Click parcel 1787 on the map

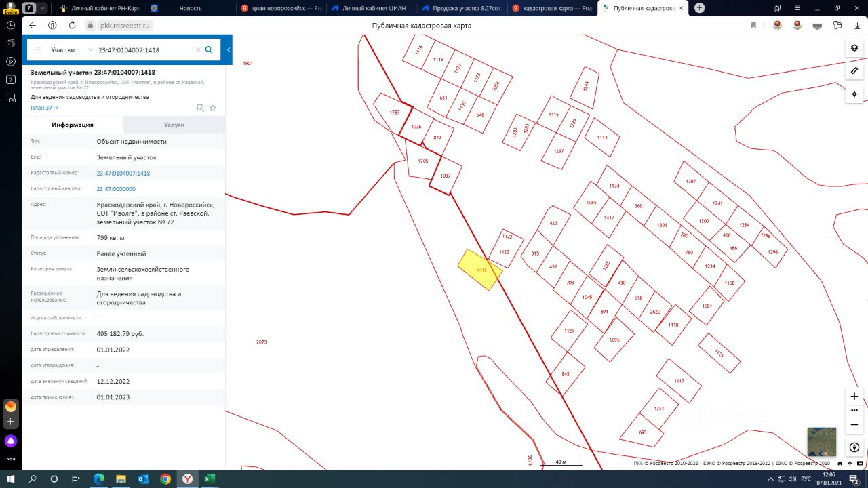tap(395, 113)
